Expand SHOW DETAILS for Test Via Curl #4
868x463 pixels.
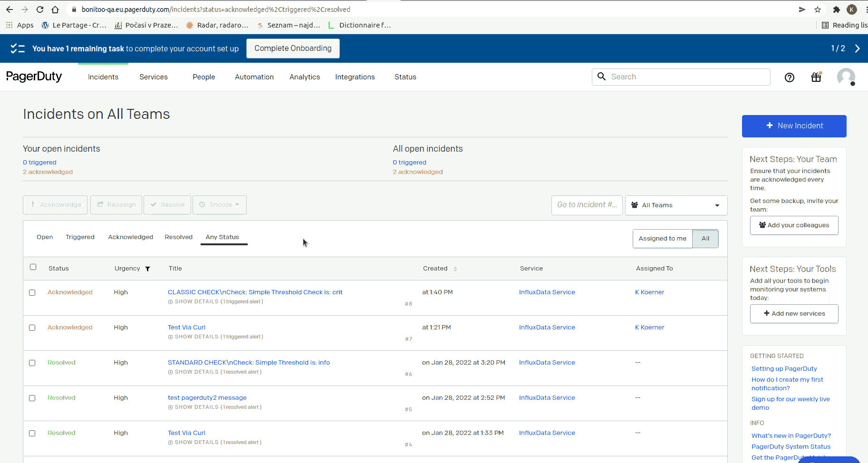point(215,443)
